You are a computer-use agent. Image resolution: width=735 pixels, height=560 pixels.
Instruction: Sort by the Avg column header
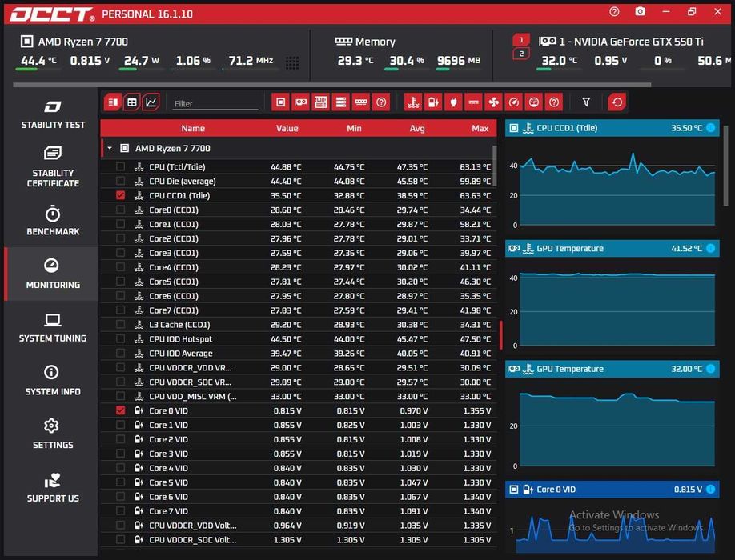(416, 128)
